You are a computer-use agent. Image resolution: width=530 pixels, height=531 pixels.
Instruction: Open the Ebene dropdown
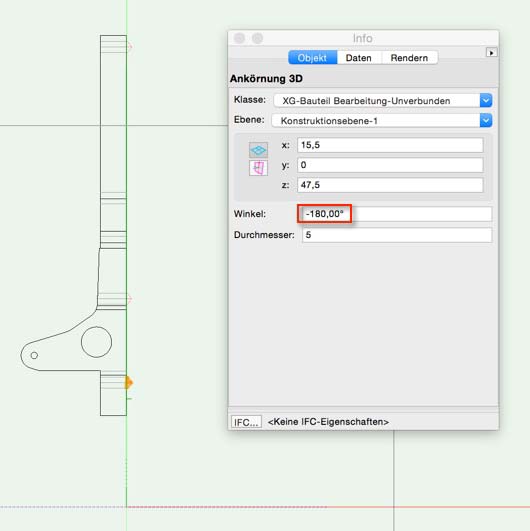382,121
